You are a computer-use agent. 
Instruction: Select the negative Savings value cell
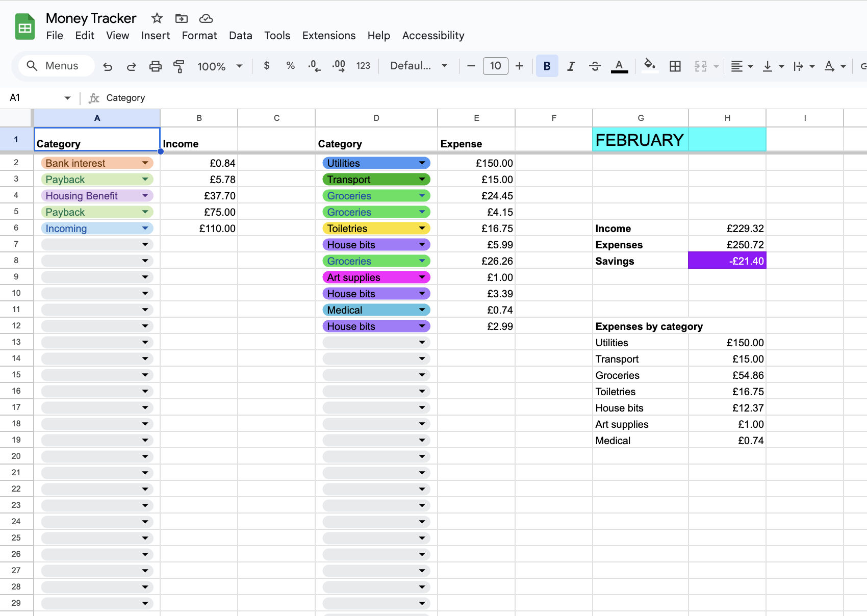tap(727, 261)
